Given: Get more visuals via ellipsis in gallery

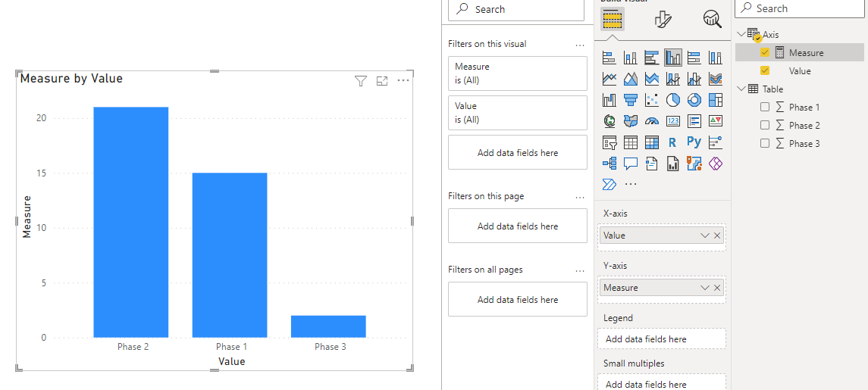Looking at the screenshot, I should click(x=631, y=184).
